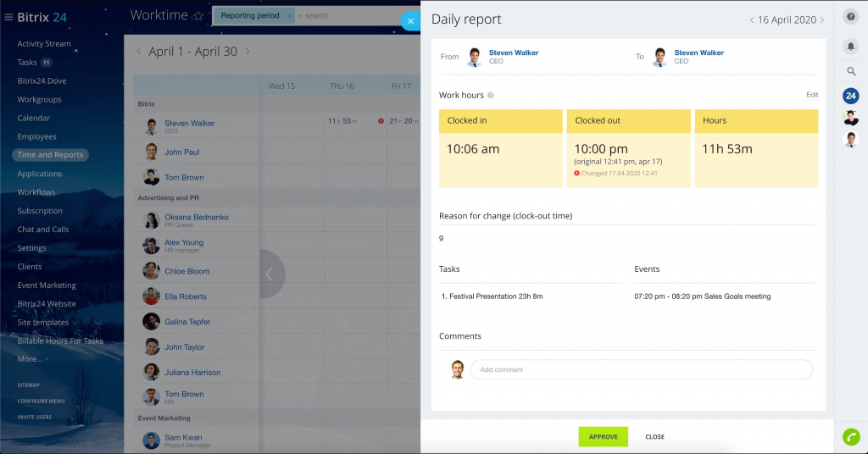The width and height of the screenshot is (868, 454).
Task: Open Time and Reports in sidebar
Action: (50, 155)
